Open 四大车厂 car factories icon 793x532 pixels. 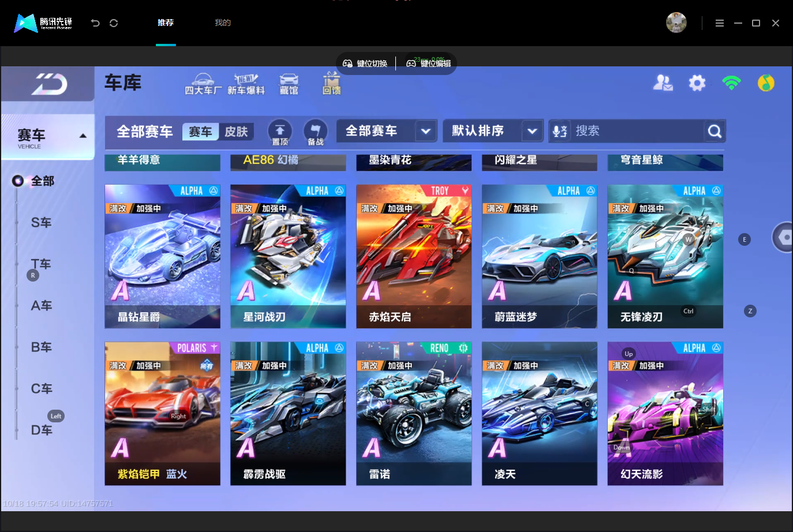point(203,84)
